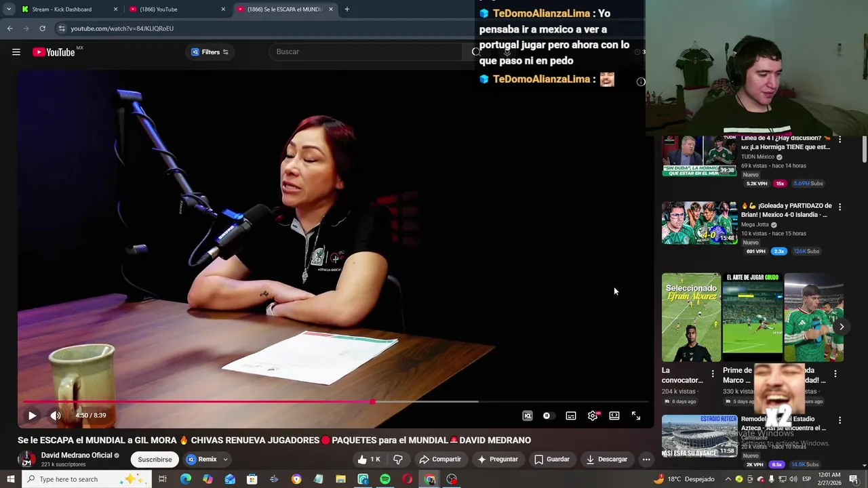The width and height of the screenshot is (868, 488).
Task: Open options for the Estadio Azteca video
Action: (840, 420)
